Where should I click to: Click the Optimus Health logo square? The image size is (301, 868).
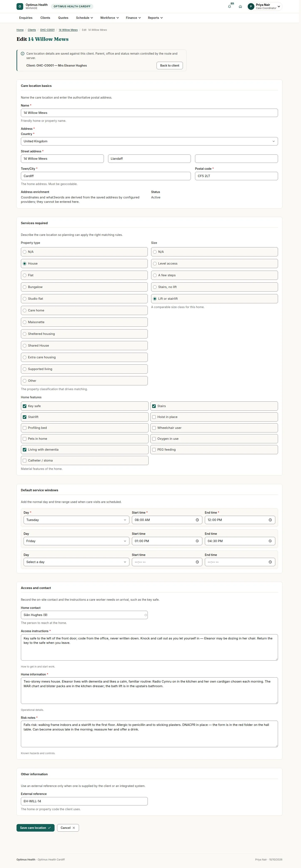click(20, 6)
